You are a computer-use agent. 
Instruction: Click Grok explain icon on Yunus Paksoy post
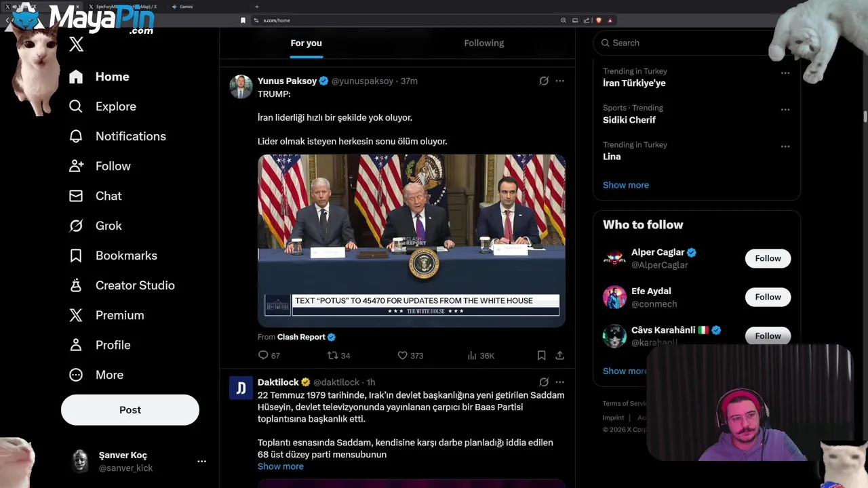544,81
